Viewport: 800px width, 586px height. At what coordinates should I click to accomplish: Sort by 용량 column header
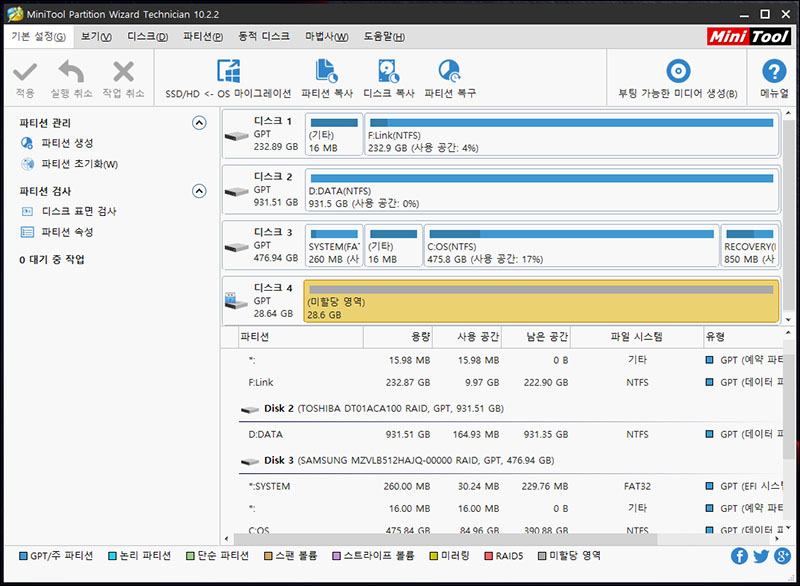coord(398,337)
